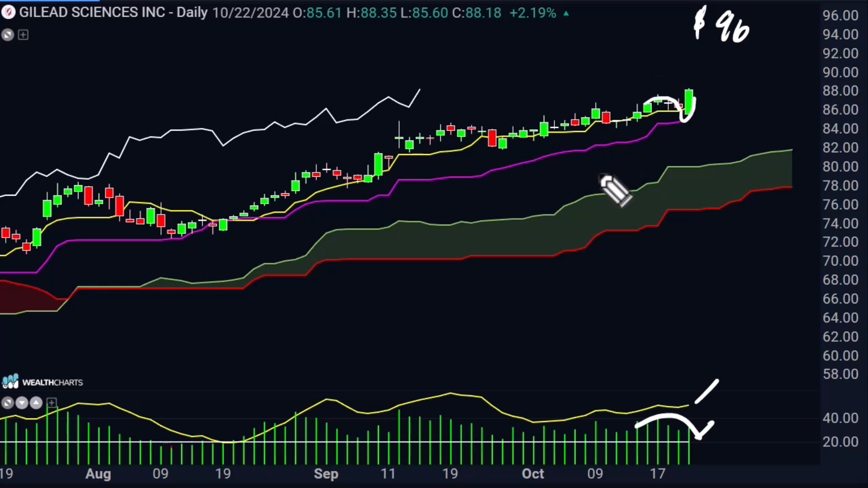
Task: Maximize the lower indicator pane
Action: [7, 403]
